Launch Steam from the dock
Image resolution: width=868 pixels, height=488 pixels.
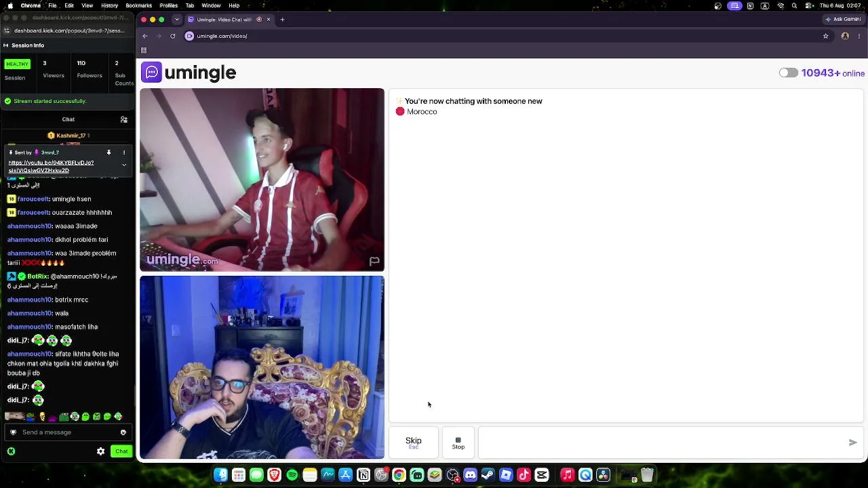click(488, 475)
